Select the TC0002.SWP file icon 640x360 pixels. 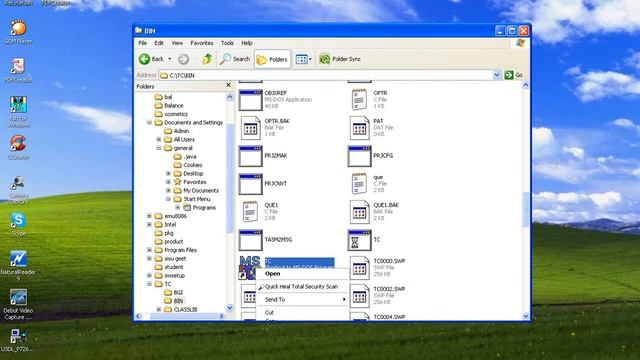(x=359, y=296)
